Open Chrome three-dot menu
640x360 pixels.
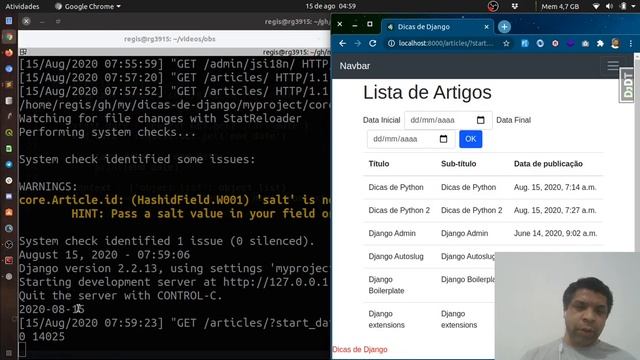click(631, 43)
